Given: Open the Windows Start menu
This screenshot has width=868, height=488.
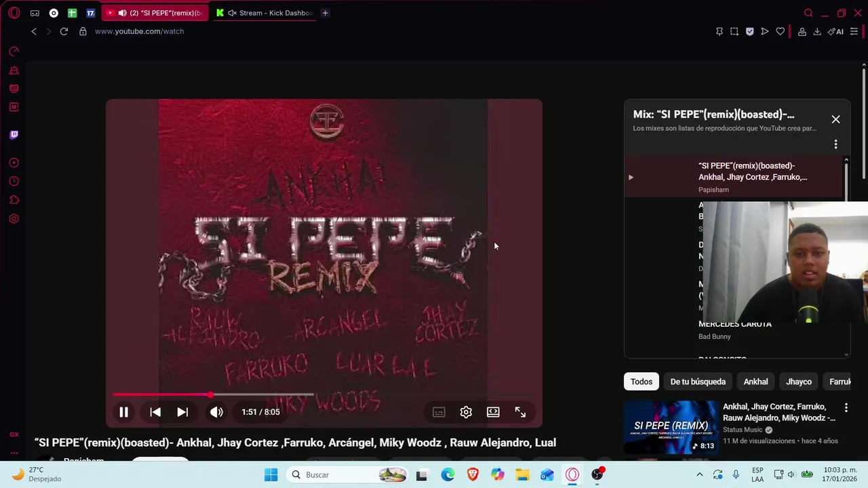Looking at the screenshot, I should (x=271, y=474).
